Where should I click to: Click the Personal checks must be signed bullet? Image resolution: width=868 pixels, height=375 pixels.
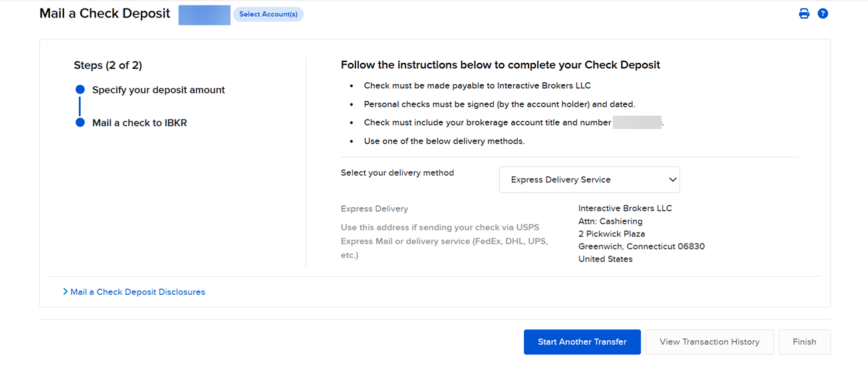pyautogui.click(x=499, y=104)
